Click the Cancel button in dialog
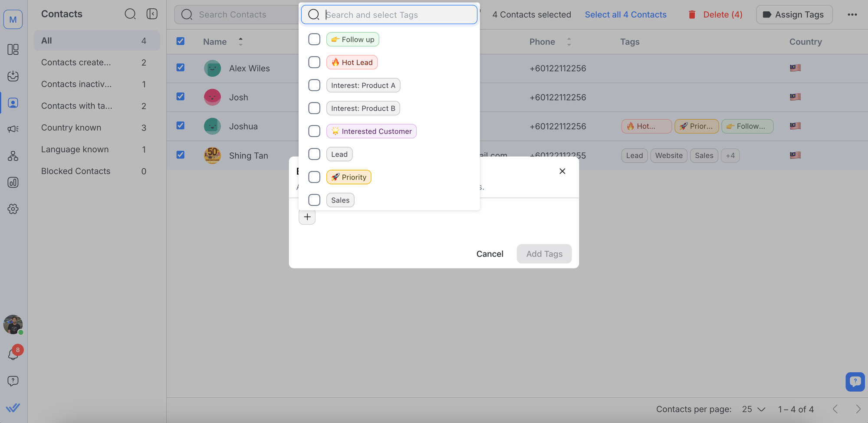 point(490,254)
